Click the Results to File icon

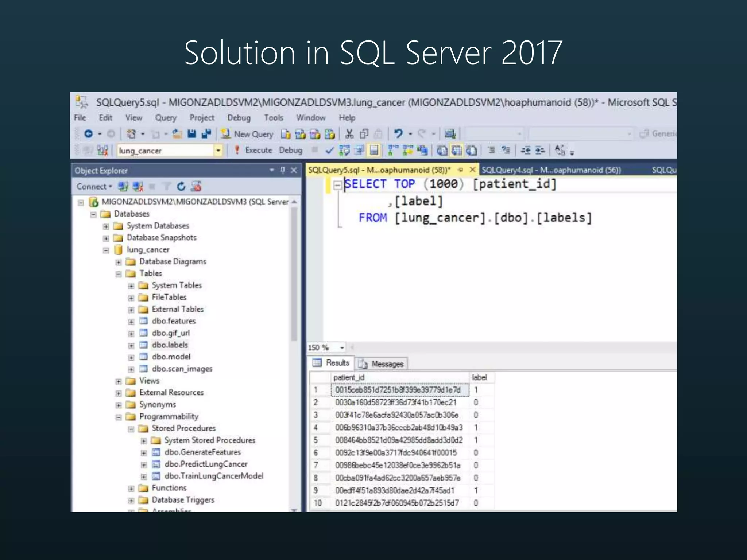pos(471,150)
